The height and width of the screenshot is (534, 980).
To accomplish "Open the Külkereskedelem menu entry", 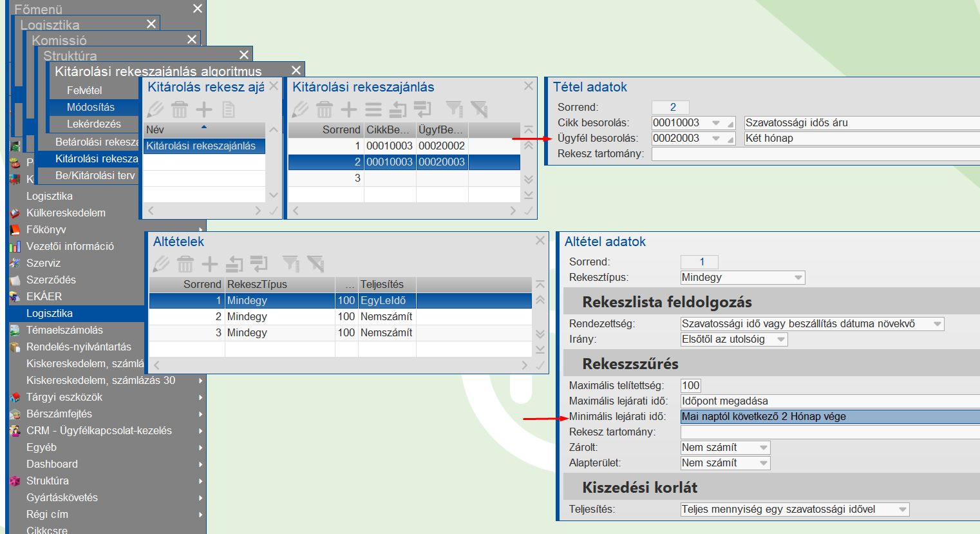I will 66,213.
